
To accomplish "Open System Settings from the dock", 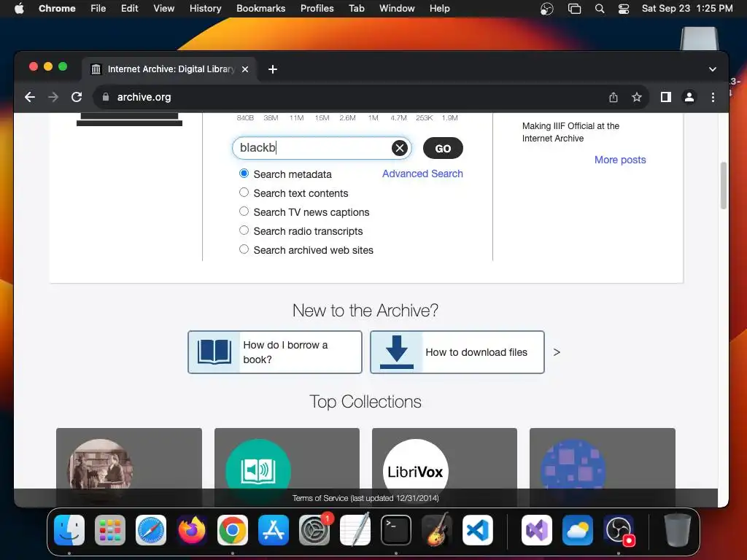I will [314, 530].
